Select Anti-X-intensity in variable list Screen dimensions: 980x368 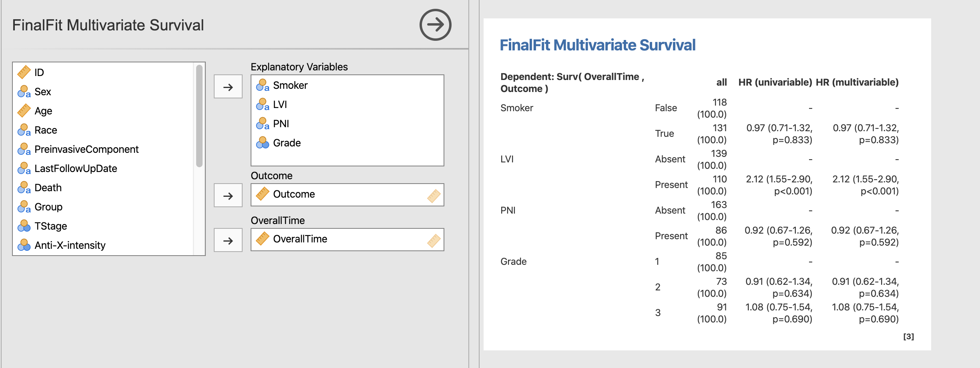(104, 245)
